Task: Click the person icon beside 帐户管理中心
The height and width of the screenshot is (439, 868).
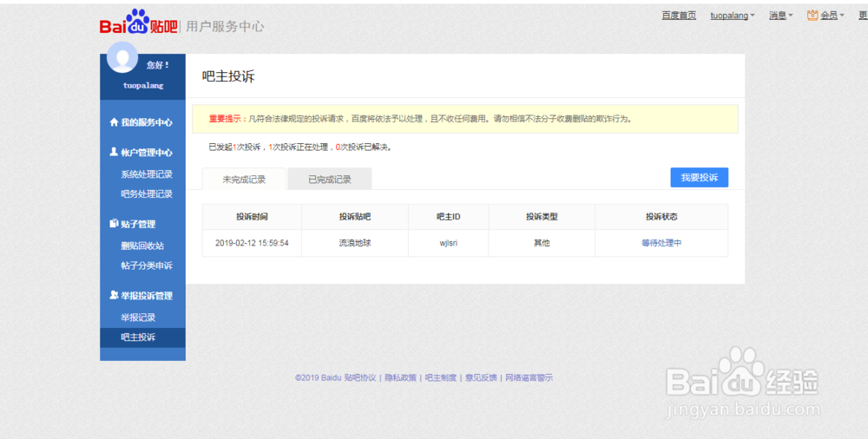Action: (114, 152)
